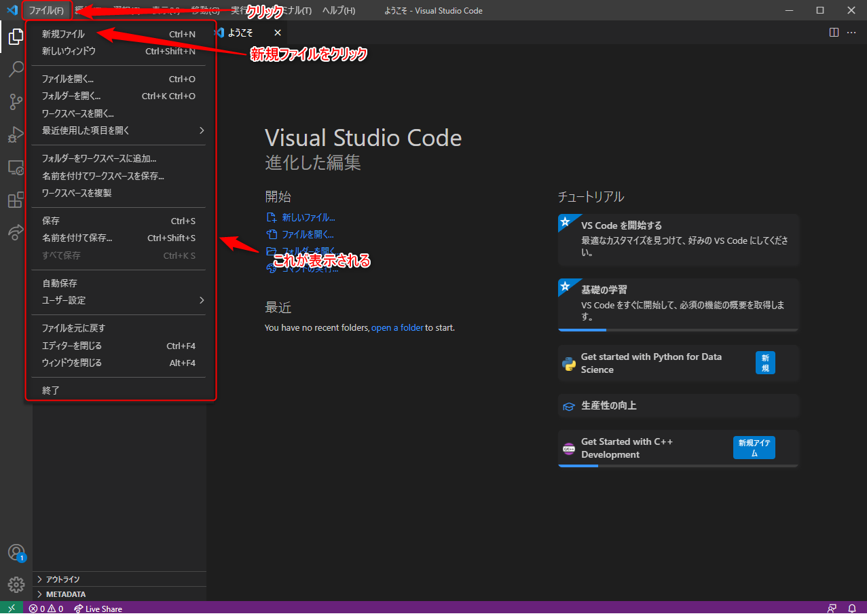This screenshot has width=867, height=616.
Task: Click the ファイル(F) menu in the menu bar
Action: click(46, 10)
